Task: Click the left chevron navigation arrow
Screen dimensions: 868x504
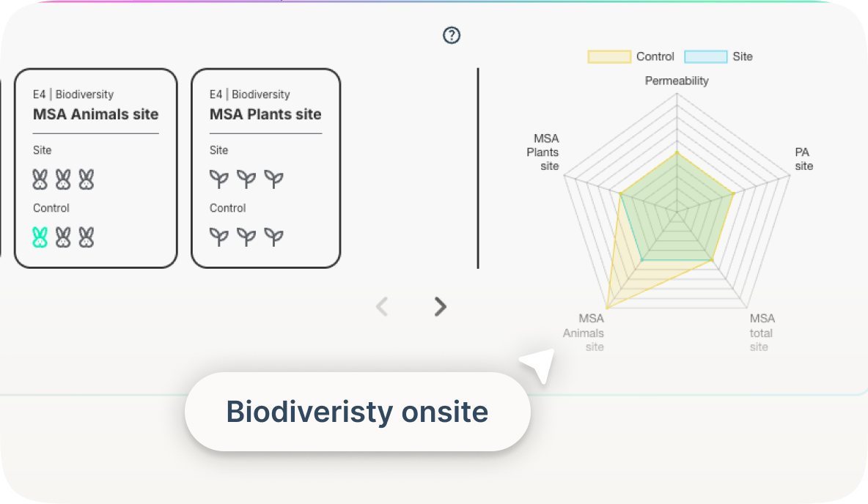Action: click(382, 306)
